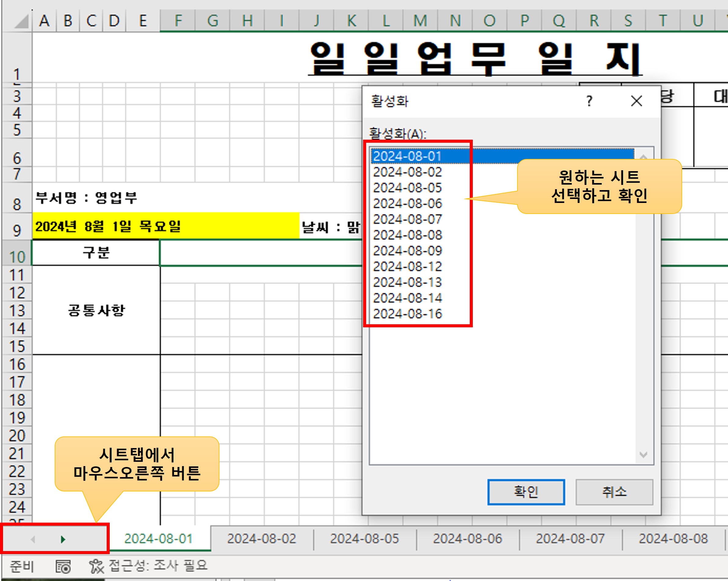
Task: Close the Activate dialog with X
Action: [x=637, y=101]
